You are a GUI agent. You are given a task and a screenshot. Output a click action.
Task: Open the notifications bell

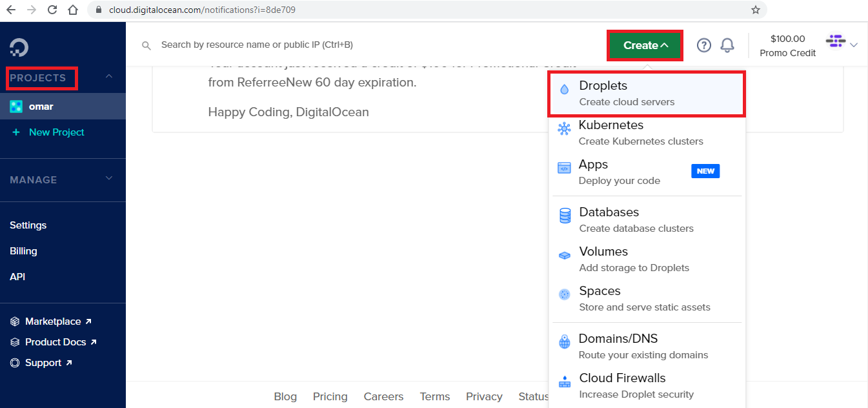click(727, 45)
